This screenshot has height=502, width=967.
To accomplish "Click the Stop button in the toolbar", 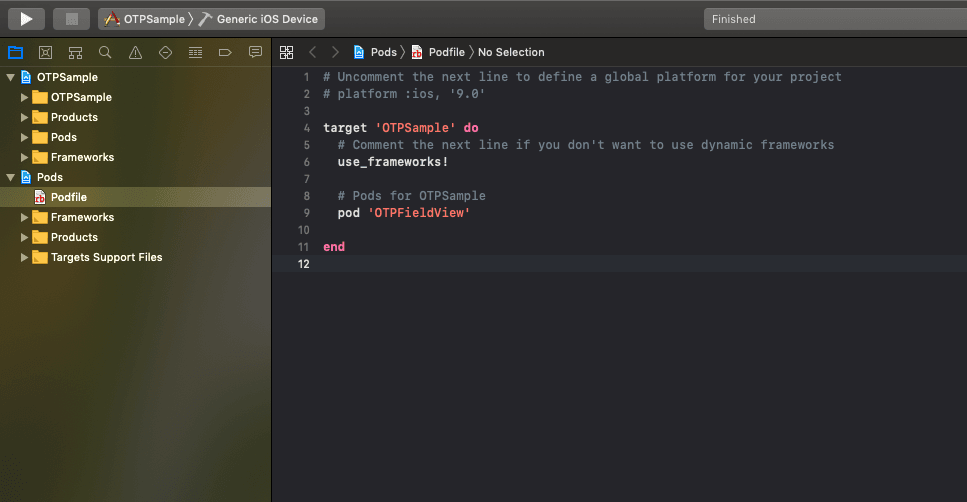I will [x=72, y=19].
